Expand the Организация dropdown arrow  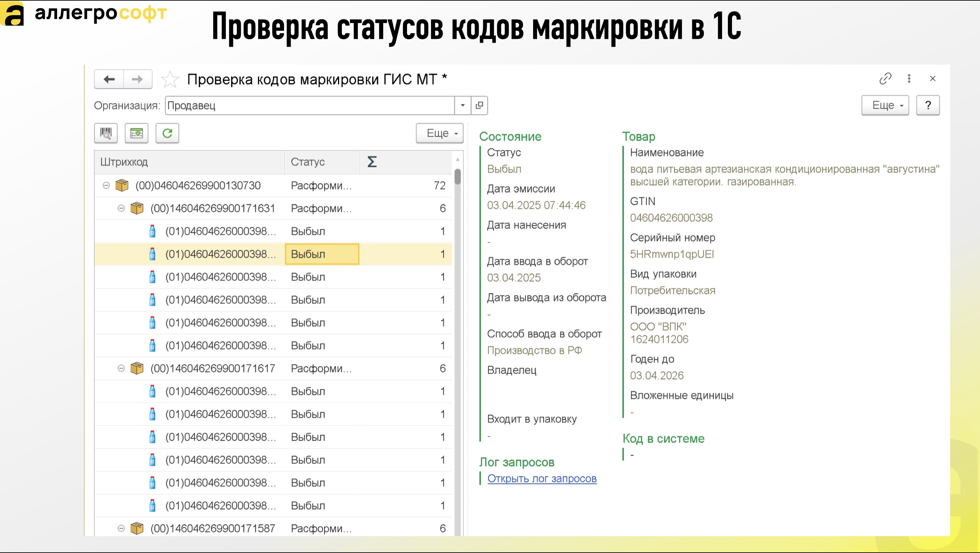tap(462, 105)
